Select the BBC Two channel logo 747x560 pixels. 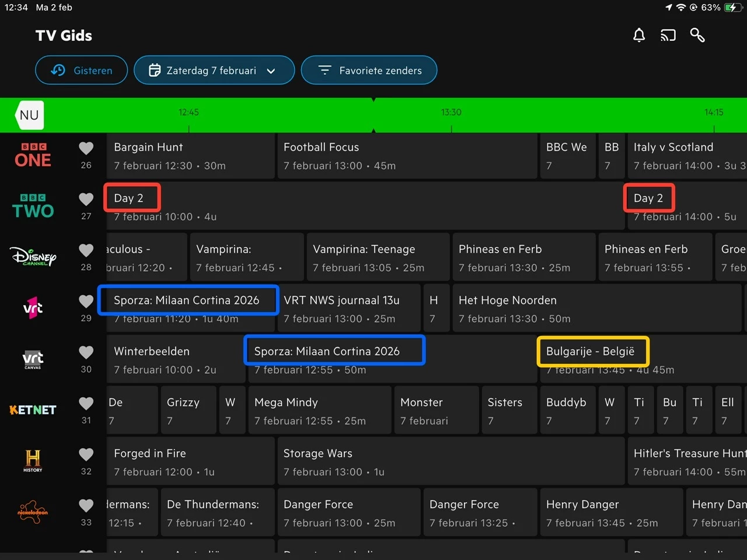coord(33,206)
